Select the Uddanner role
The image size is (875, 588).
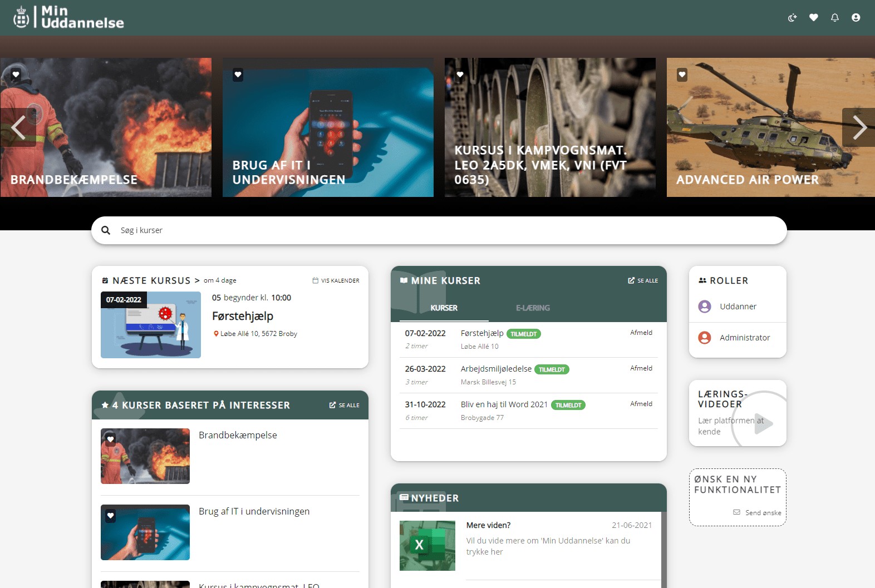coord(738,307)
